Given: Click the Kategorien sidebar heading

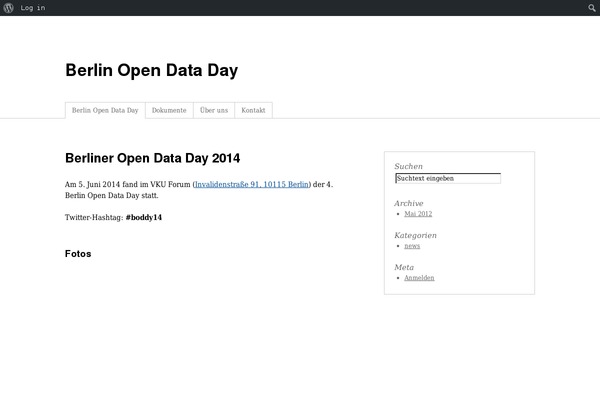Looking at the screenshot, I should [416, 235].
